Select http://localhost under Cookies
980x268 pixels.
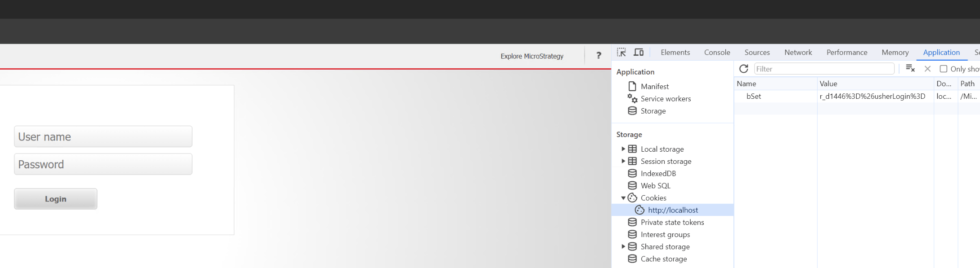click(x=673, y=210)
